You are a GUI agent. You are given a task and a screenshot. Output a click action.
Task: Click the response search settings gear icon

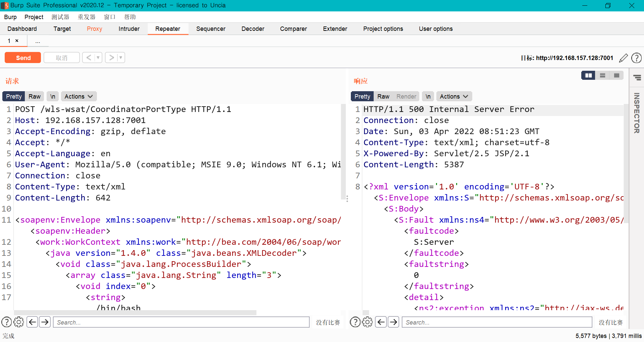coord(367,322)
